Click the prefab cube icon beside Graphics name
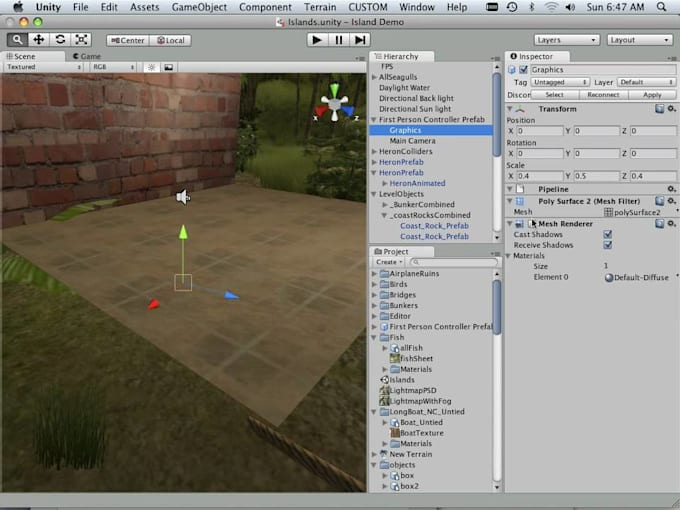This screenshot has height=510, width=680. 512,70
